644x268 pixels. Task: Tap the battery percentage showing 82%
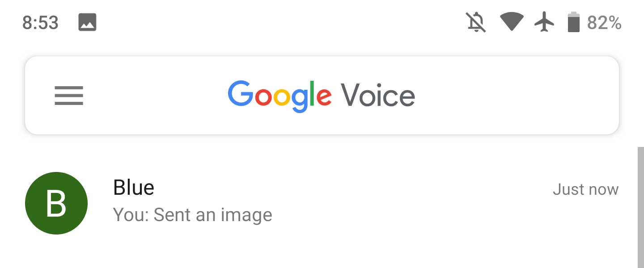(x=605, y=22)
